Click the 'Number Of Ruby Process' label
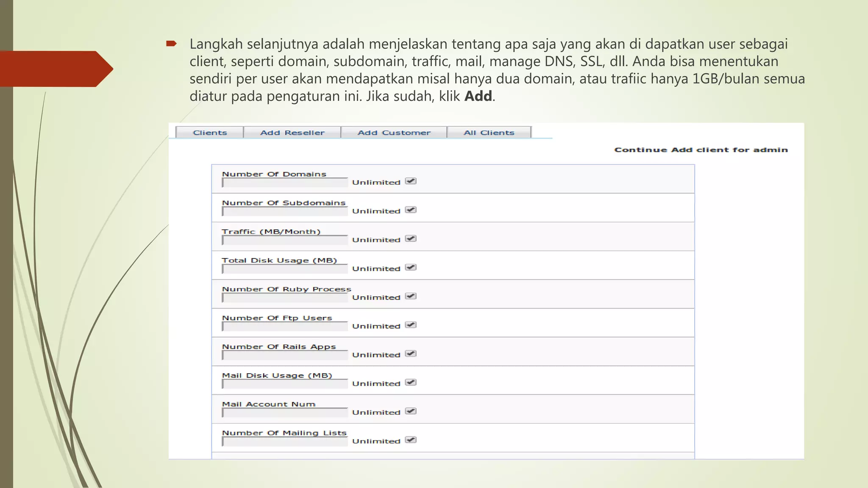The image size is (868, 488). pos(287,289)
